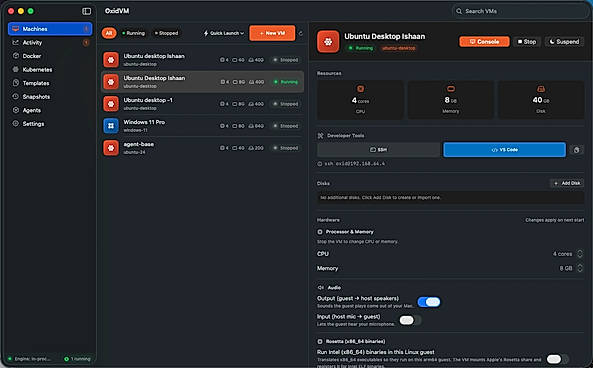The image size is (593, 368).
Task: Click the Memory icon in Resources card
Action: point(451,89)
